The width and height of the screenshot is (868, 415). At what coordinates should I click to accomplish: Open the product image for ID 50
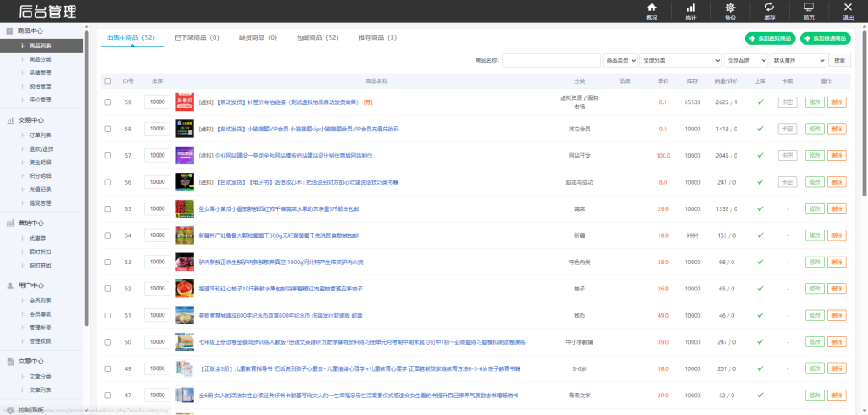point(184,342)
